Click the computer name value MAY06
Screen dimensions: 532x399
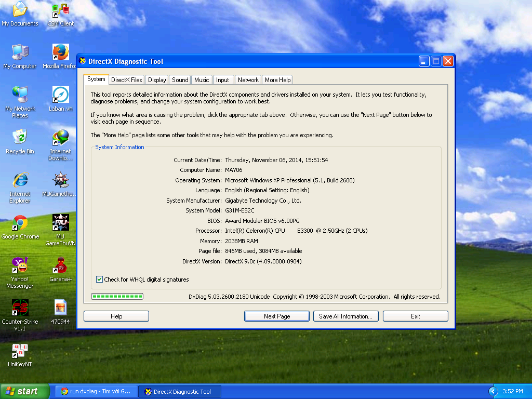234,170
